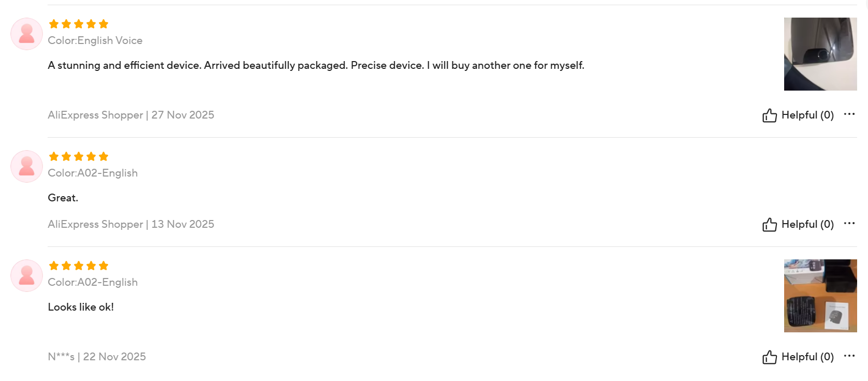Screen dimensions: 868x381
Task: Click five-star rating on 'Looks like ok!' review
Action: tap(78, 266)
